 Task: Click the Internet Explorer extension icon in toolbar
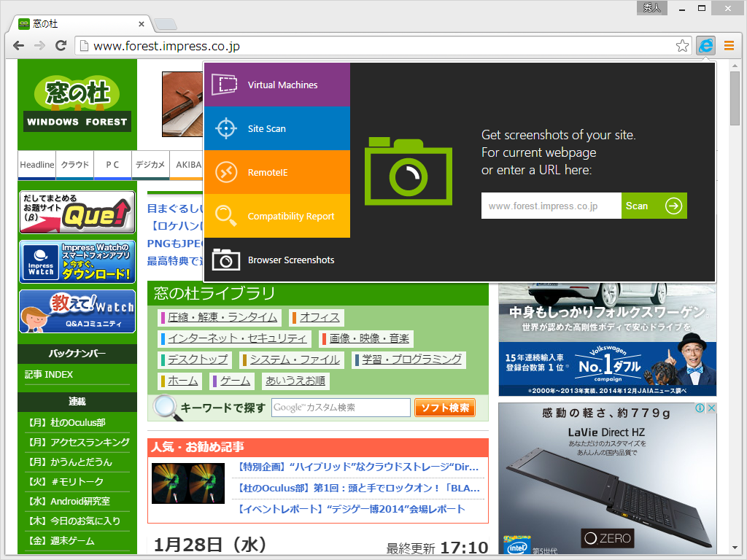pyautogui.click(x=705, y=45)
